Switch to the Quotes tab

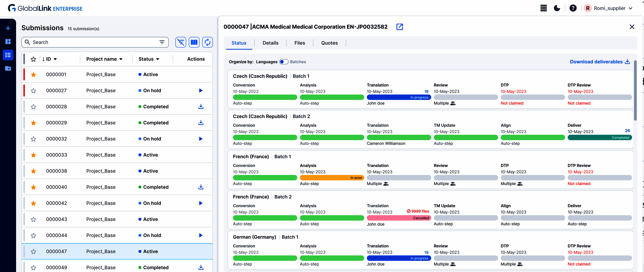pyautogui.click(x=329, y=43)
